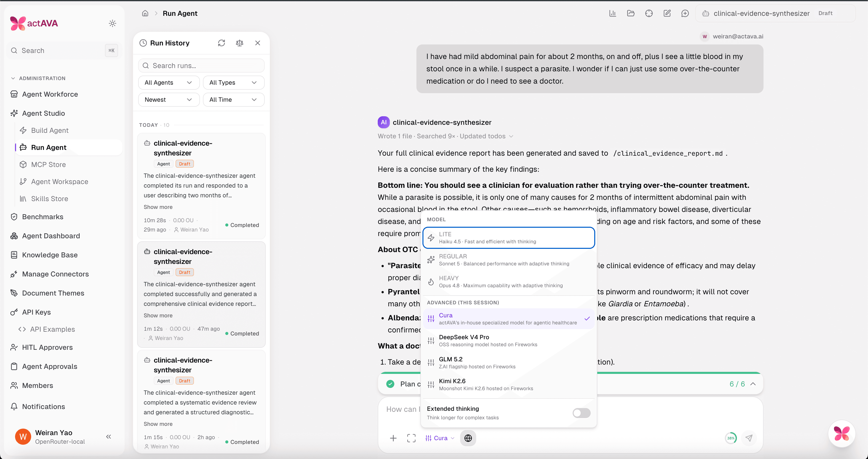868x459 pixels.
Task: Open the All Agents filter dropdown
Action: click(x=169, y=83)
